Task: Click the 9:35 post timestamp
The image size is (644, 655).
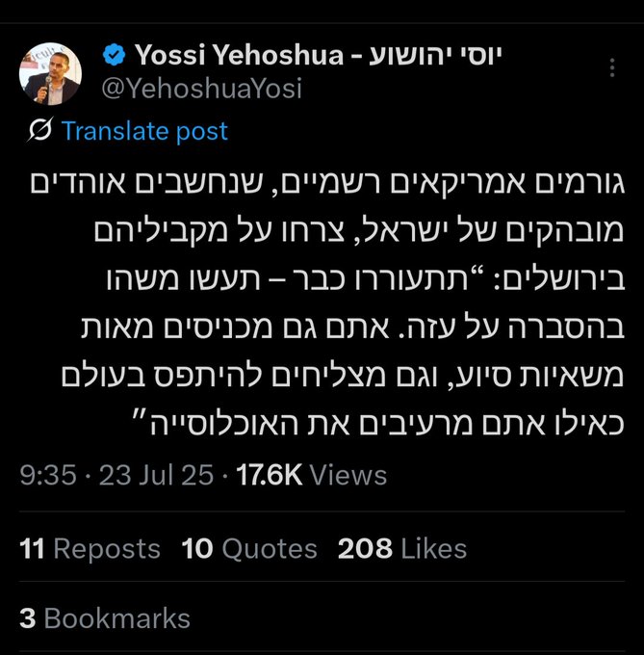Action: pos(47,475)
